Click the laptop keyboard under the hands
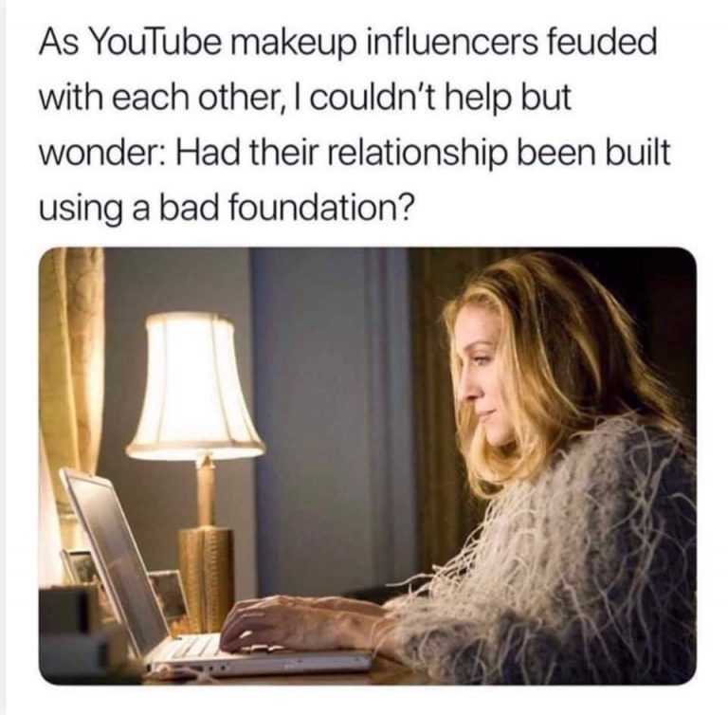Viewport: 728px width, 715px height. click(195, 647)
